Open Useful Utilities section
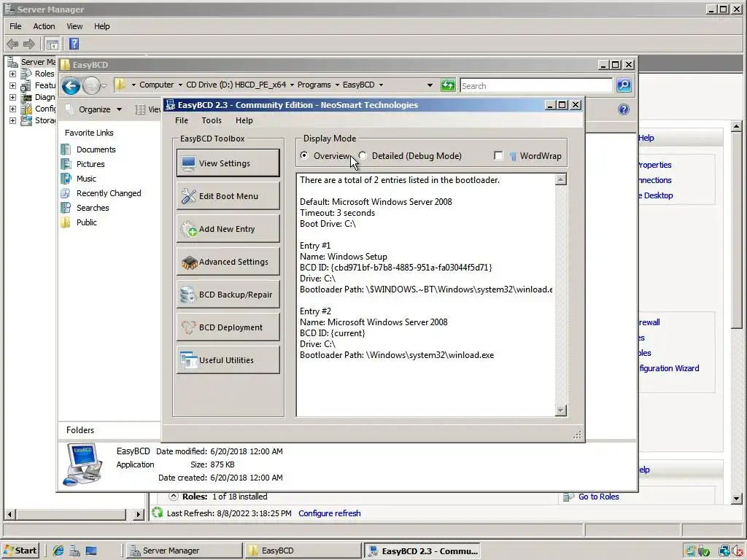 (x=228, y=360)
